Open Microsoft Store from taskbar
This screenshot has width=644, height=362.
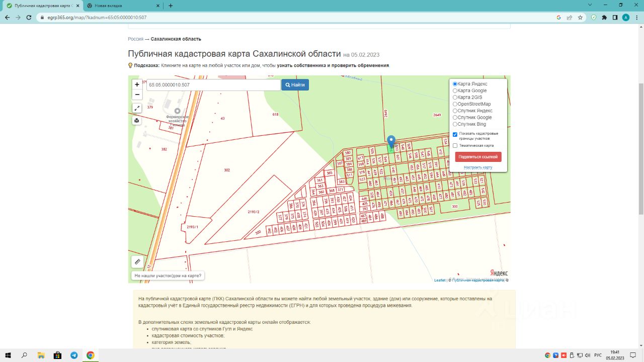pyautogui.click(x=57, y=355)
